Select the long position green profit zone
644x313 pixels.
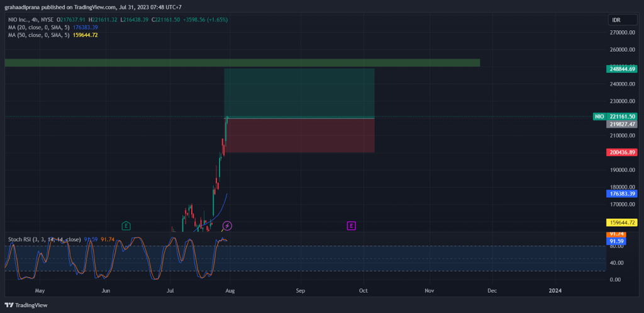point(299,93)
